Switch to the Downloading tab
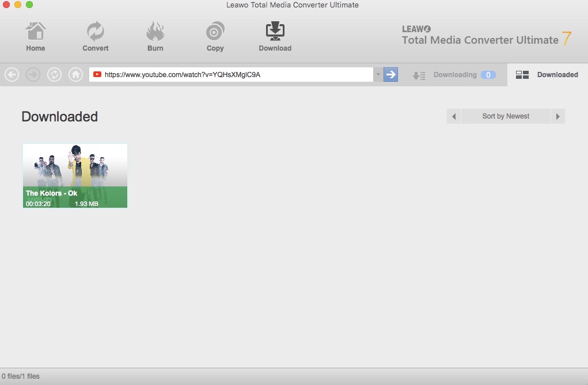Screen dimensions: 588x385 [x=448, y=75]
